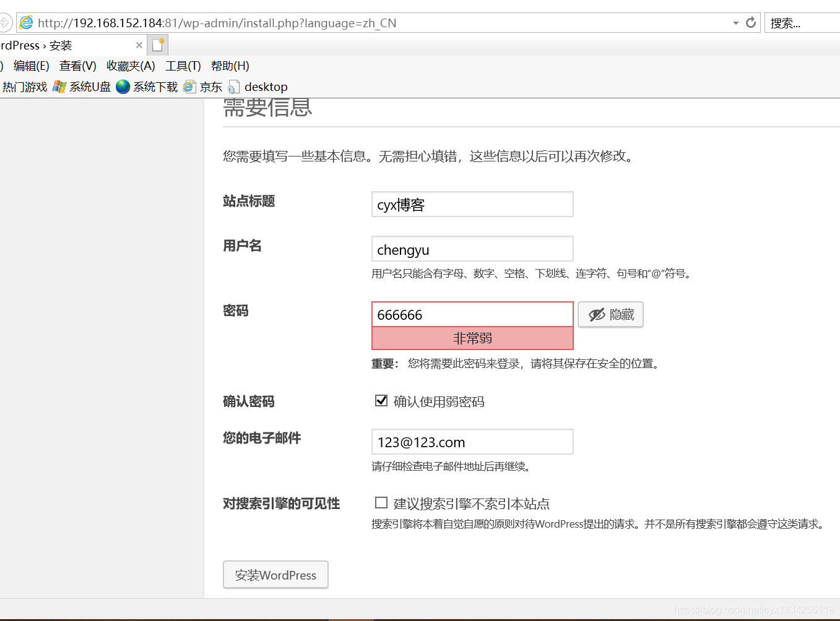Screen dimensions: 840x621
Task: Click the 站点标题 label
Action: pos(249,201)
